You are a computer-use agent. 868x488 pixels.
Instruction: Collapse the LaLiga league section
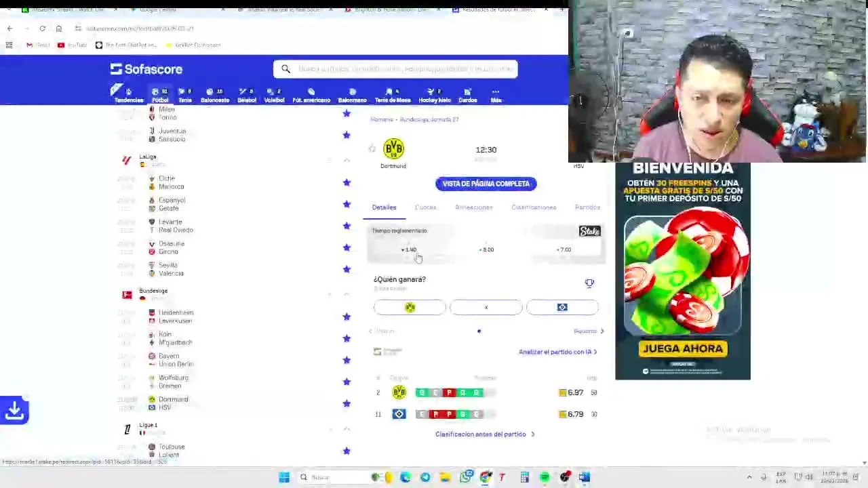[x=347, y=161]
